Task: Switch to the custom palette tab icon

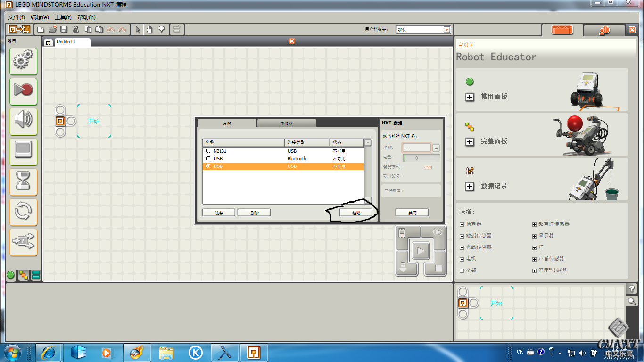Action: point(36,275)
